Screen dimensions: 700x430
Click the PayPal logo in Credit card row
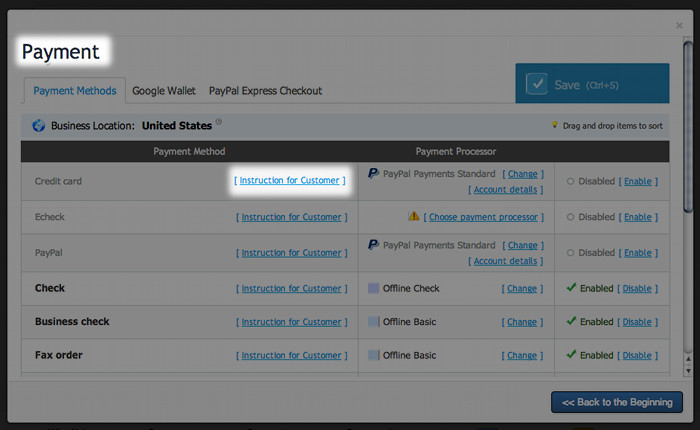point(373,173)
